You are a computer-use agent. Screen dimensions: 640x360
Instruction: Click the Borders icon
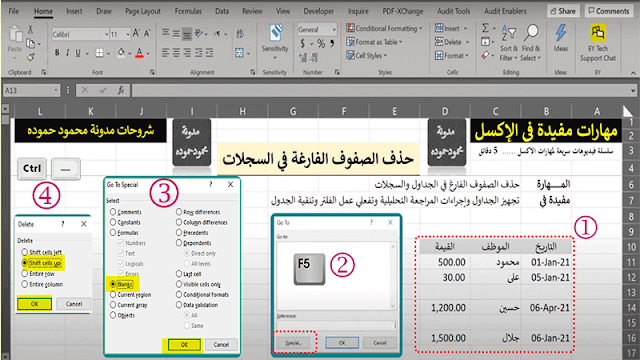(99, 53)
